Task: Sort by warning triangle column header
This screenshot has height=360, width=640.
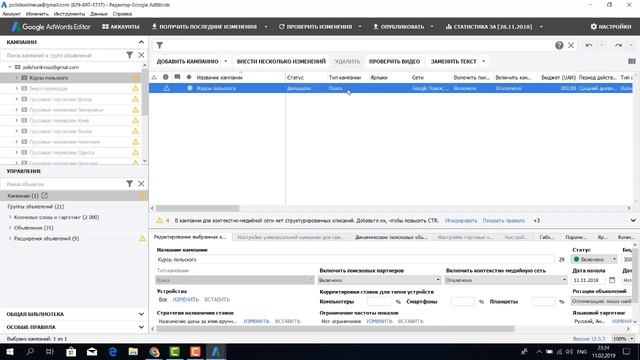Action: (x=154, y=77)
